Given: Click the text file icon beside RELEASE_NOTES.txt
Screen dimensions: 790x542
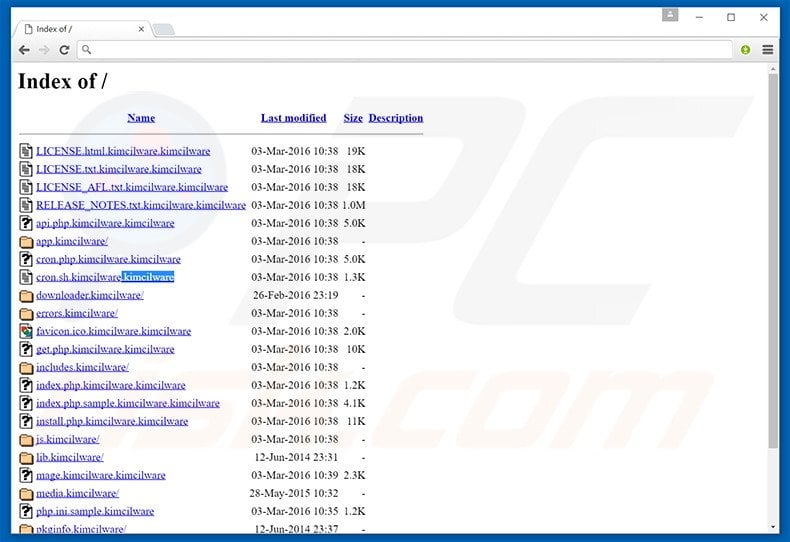Looking at the screenshot, I should pos(26,205).
